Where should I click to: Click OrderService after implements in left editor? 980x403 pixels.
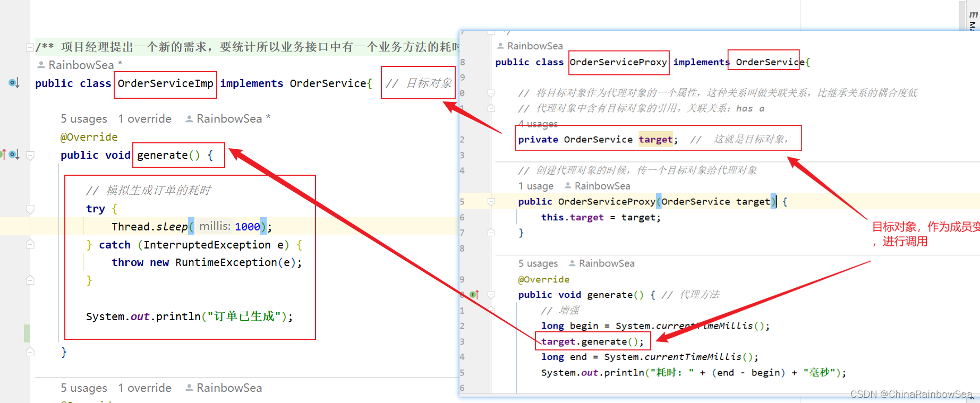click(328, 83)
